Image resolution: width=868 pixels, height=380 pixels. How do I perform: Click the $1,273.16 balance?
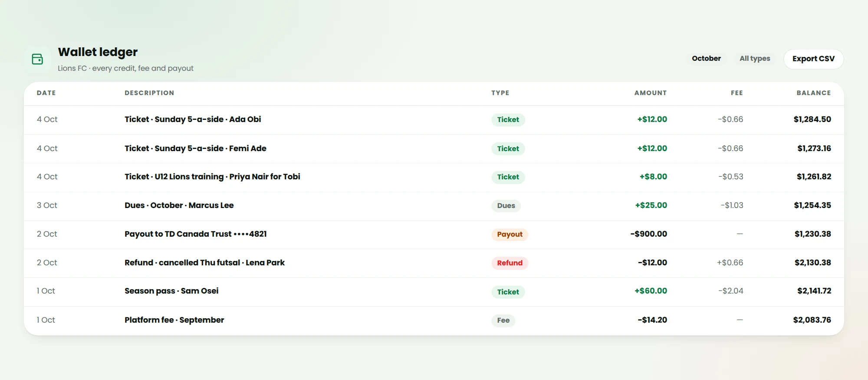814,149
